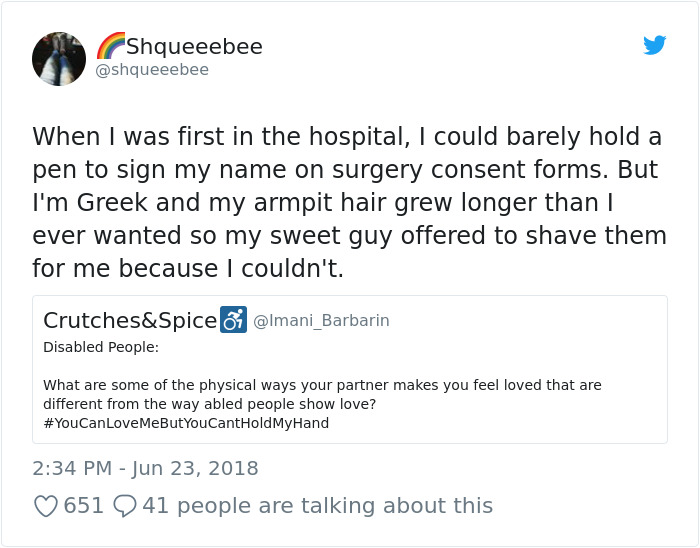Open hashtag #YouCanLoveMeButYouCantHoldMyHand
The height and width of the screenshot is (548, 700).
point(186,423)
